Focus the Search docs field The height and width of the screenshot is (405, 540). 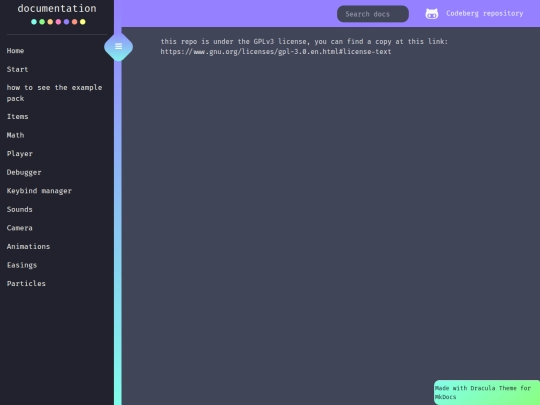coord(373,14)
